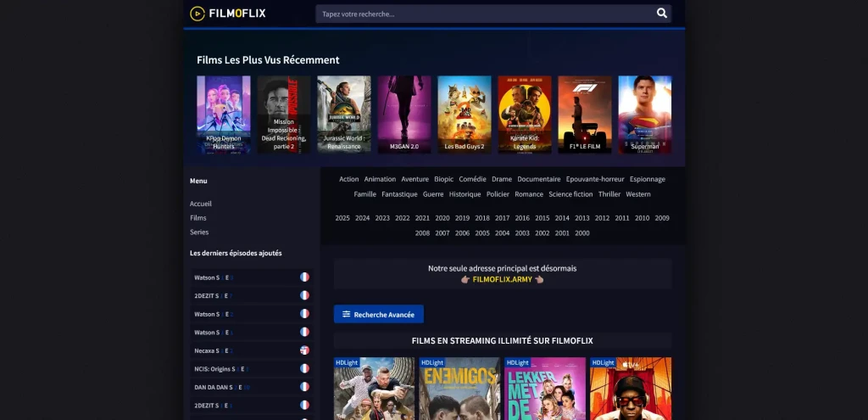Open the Mission Impossible Dead Reckoning poster

pyautogui.click(x=283, y=115)
